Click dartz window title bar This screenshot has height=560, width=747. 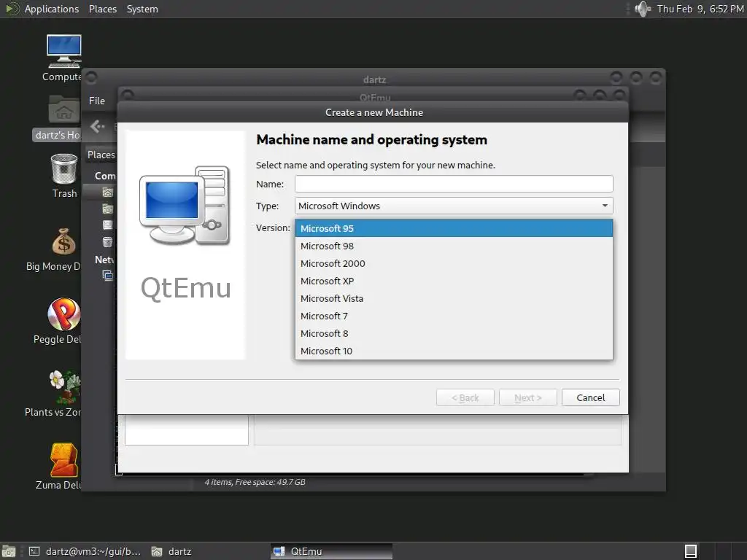pos(373,79)
